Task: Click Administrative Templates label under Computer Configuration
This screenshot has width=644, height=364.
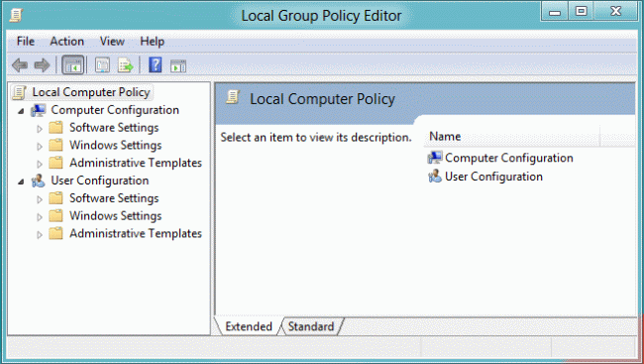Action: tap(136, 163)
